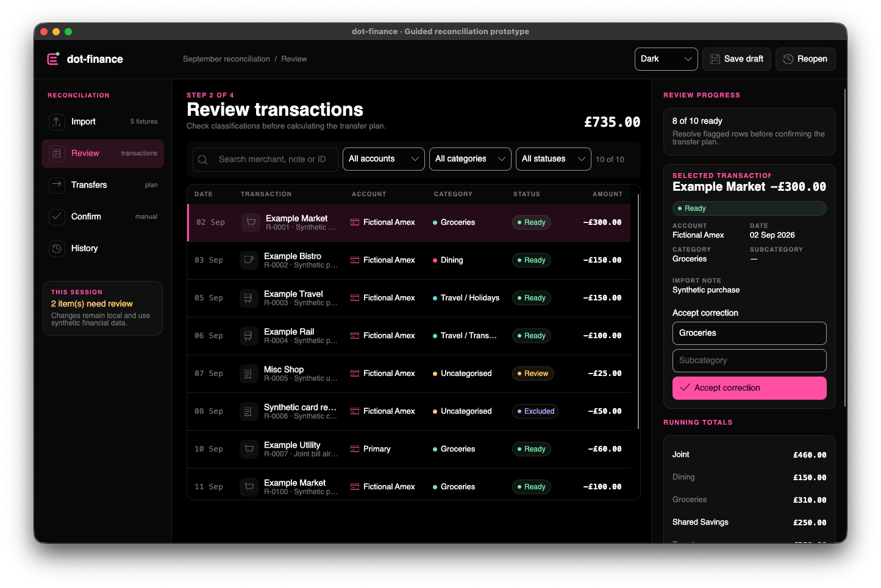Click the Review status badge on Misc Shop
The width and height of the screenshot is (881, 588).
pos(533,374)
